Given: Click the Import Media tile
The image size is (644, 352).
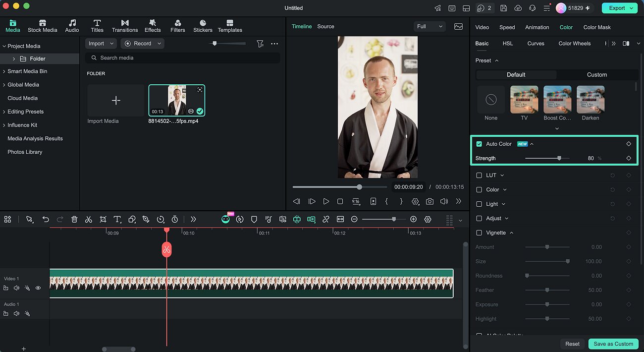Looking at the screenshot, I should click(116, 101).
